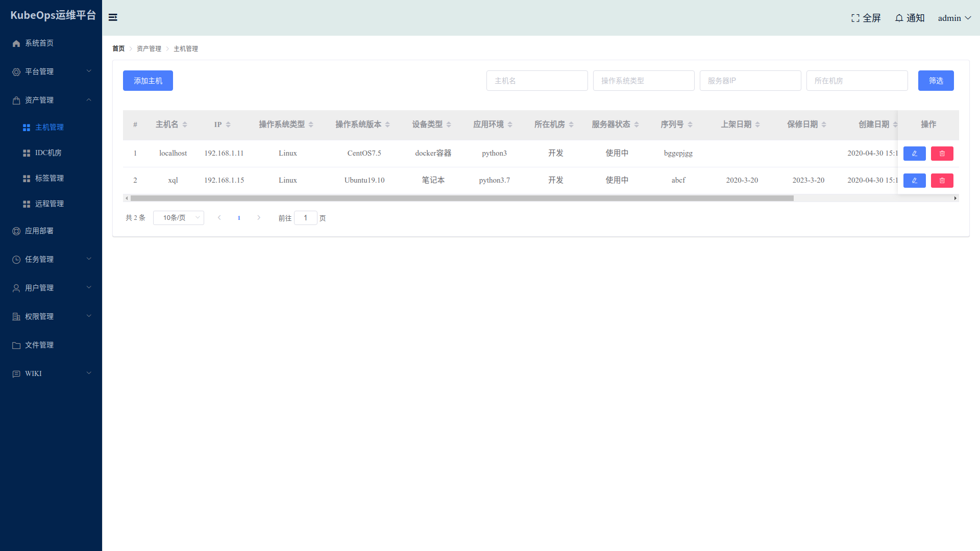
Task: Click the 服务器IP search field
Action: pyautogui.click(x=750, y=81)
